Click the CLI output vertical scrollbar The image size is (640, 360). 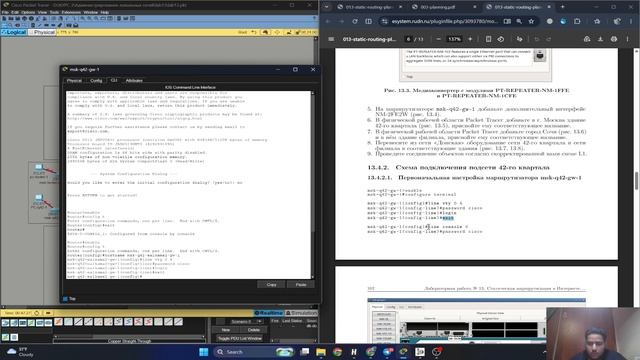point(313,185)
